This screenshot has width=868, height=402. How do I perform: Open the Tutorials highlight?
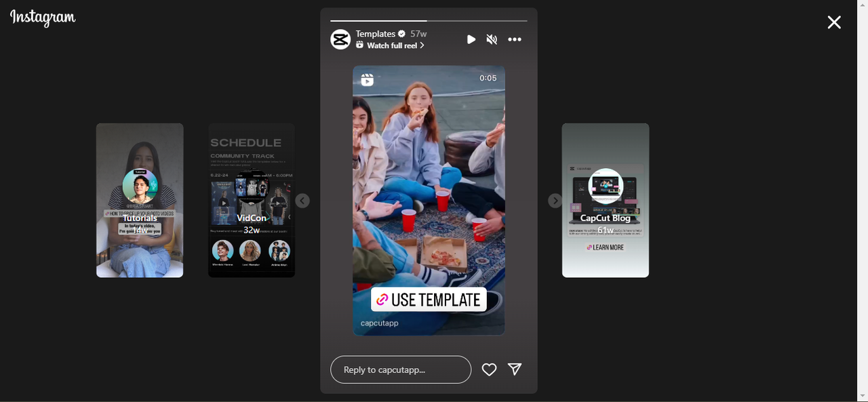click(x=140, y=201)
